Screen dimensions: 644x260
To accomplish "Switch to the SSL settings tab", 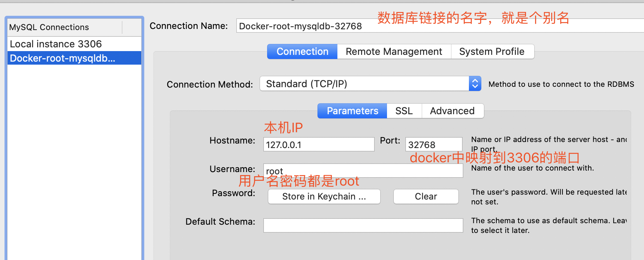I will [404, 111].
